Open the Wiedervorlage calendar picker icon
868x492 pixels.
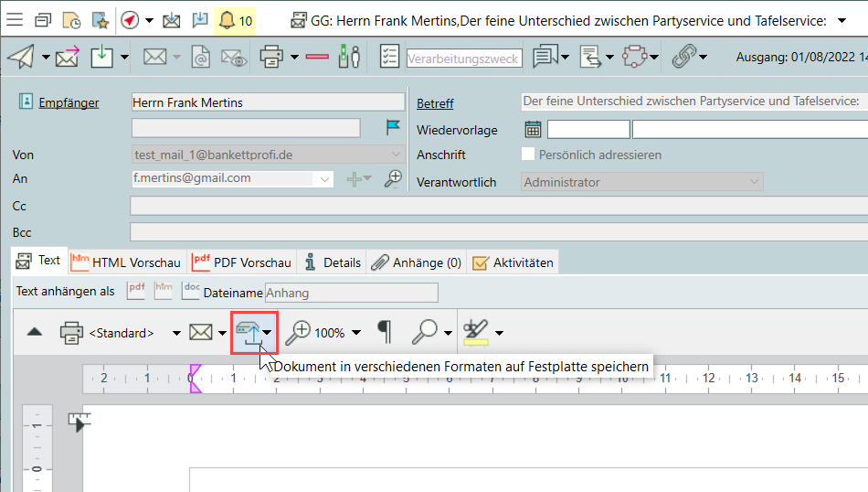tap(533, 129)
